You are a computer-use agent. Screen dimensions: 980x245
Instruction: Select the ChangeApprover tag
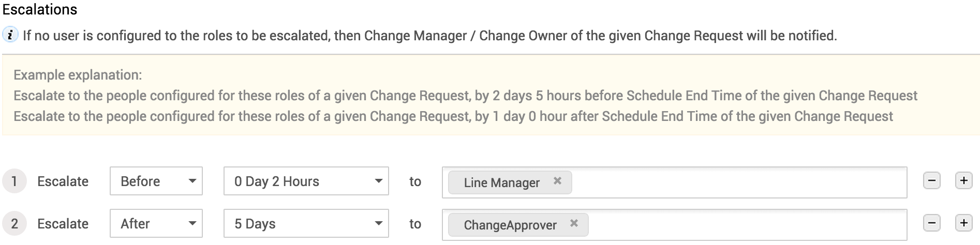tap(510, 225)
